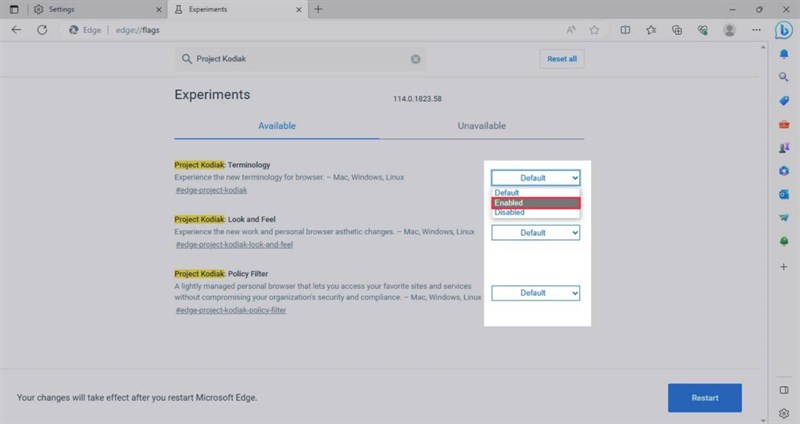800x424 pixels.
Task: Close the Settings tab
Action: coord(159,10)
